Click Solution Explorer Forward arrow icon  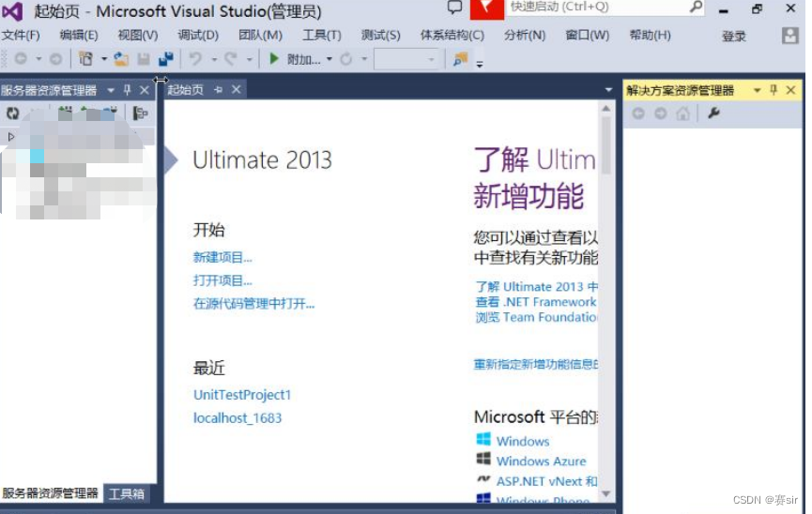click(660, 113)
